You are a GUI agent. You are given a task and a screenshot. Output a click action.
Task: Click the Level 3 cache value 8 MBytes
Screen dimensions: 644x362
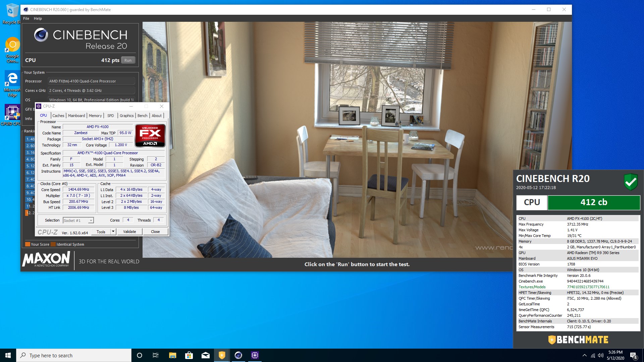click(131, 208)
